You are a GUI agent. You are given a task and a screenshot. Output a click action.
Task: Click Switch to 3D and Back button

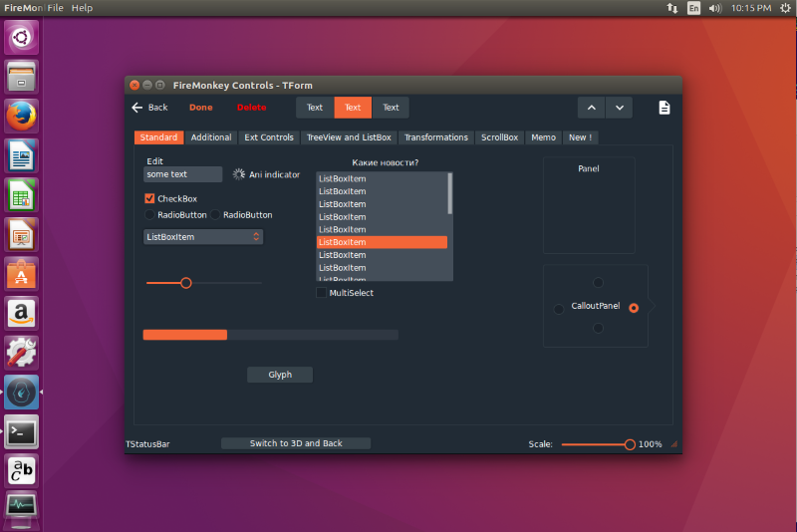(295, 443)
